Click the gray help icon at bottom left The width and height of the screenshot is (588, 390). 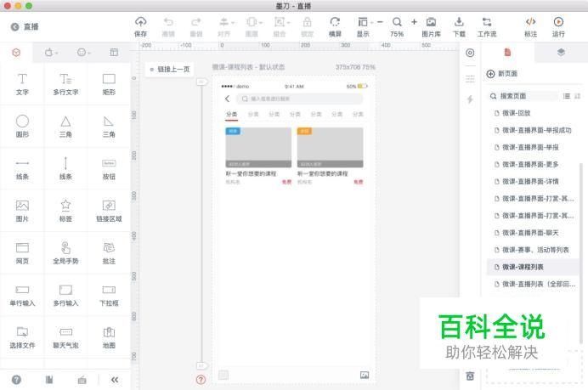pos(16,380)
